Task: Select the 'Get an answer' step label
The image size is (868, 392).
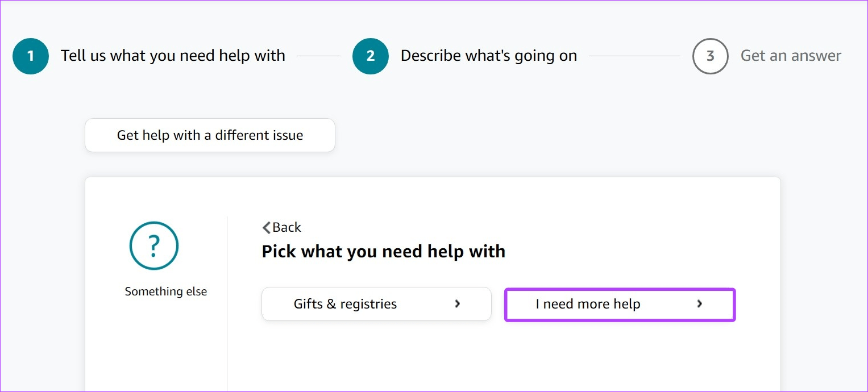Action: tap(791, 56)
